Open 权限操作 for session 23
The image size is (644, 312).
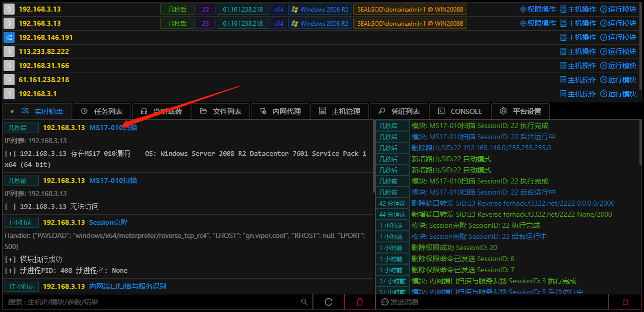[538, 23]
